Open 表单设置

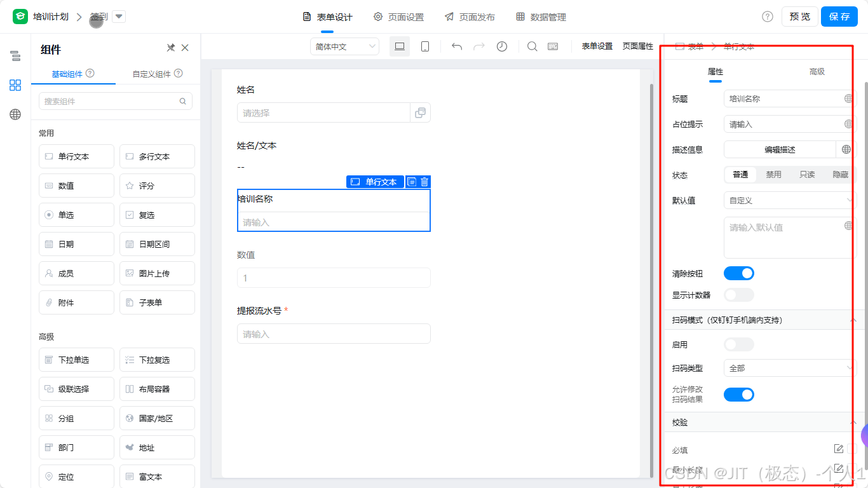597,46
